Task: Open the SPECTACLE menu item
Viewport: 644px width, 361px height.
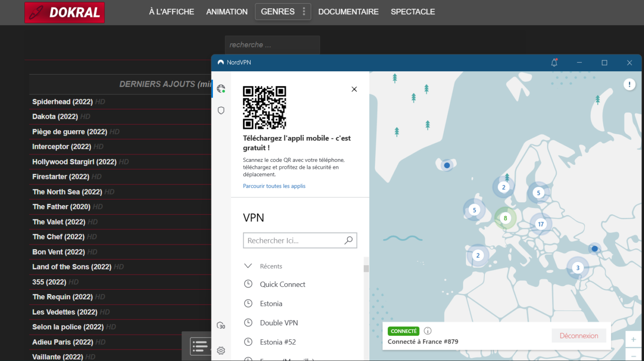Action: click(x=413, y=12)
